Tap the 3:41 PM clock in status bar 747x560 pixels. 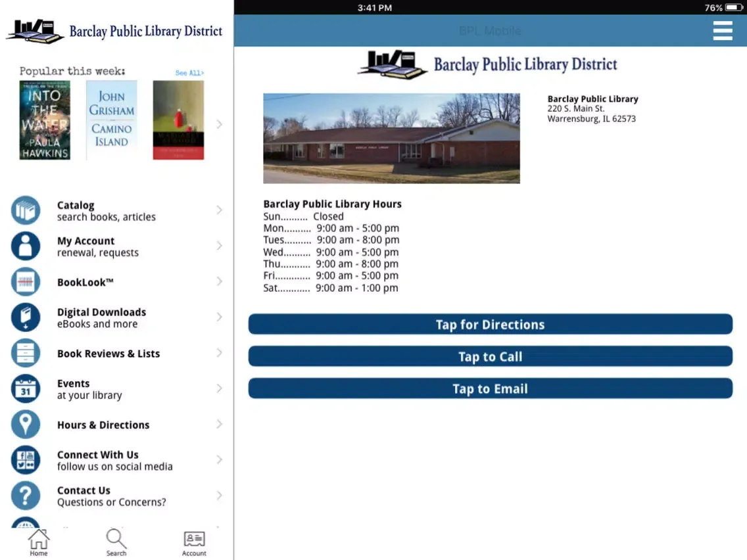point(374,8)
